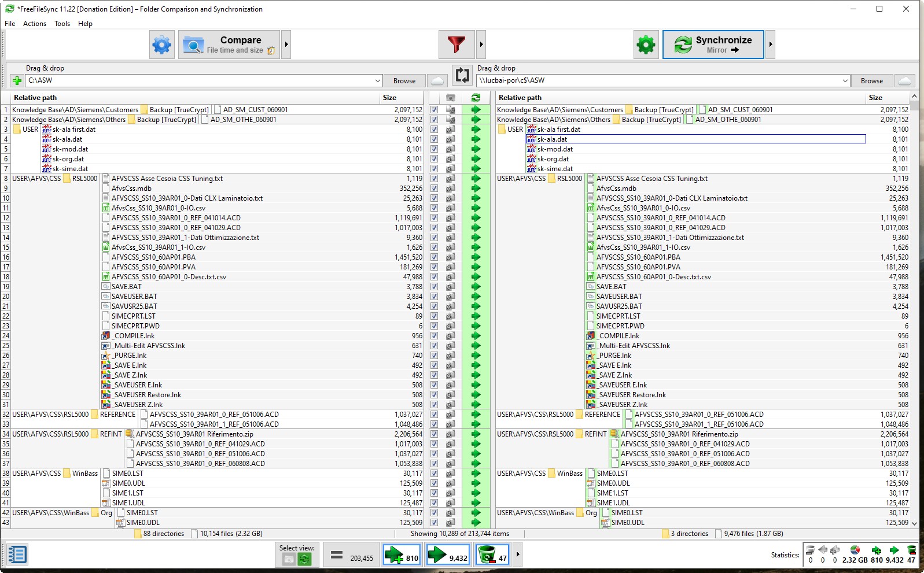
Task: Toggle update right files view 9,432
Action: (447, 555)
